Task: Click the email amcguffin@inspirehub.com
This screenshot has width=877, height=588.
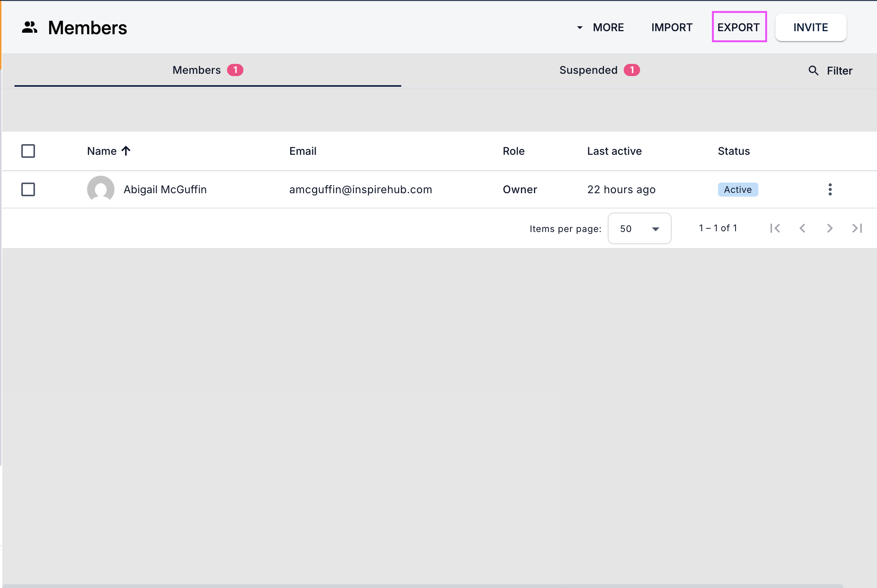Action: 361,189
